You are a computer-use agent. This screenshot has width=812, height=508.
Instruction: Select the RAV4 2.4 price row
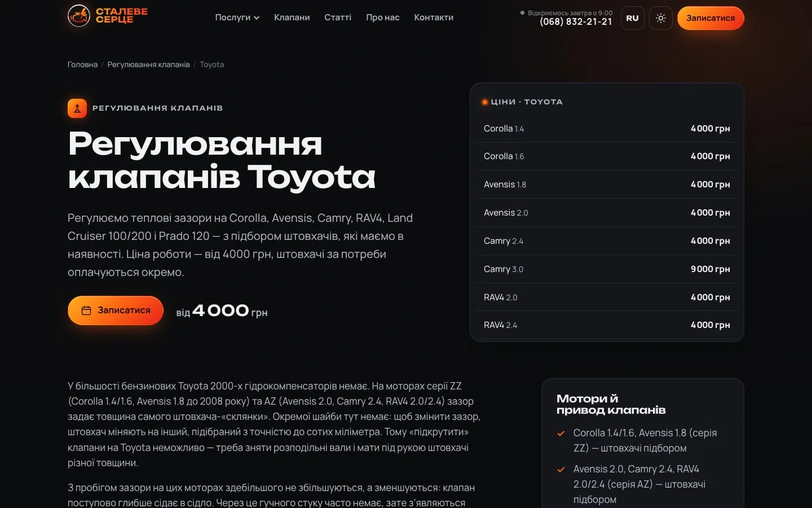[607, 325]
